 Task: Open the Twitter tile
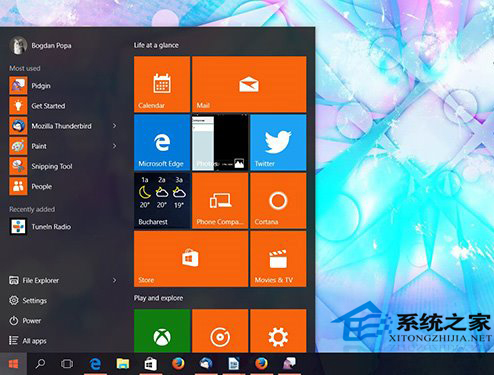point(278,142)
